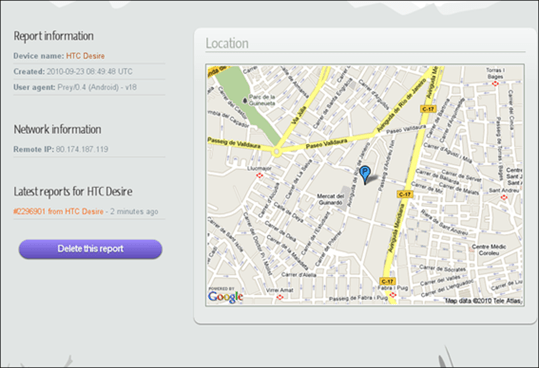This screenshot has height=368, width=539.
Task: Click the Latest reports for HTC Desire heading
Action: [x=73, y=191]
